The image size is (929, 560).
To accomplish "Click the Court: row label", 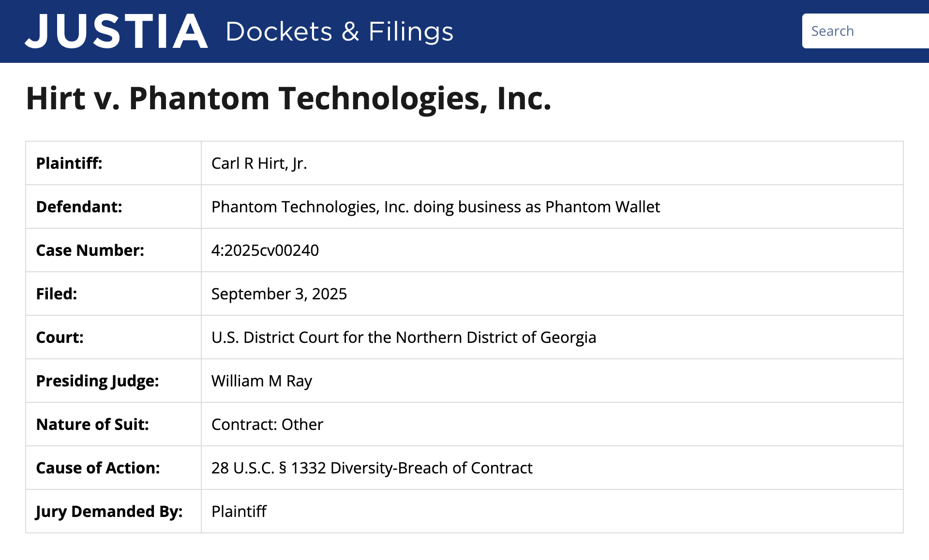I will click(60, 338).
